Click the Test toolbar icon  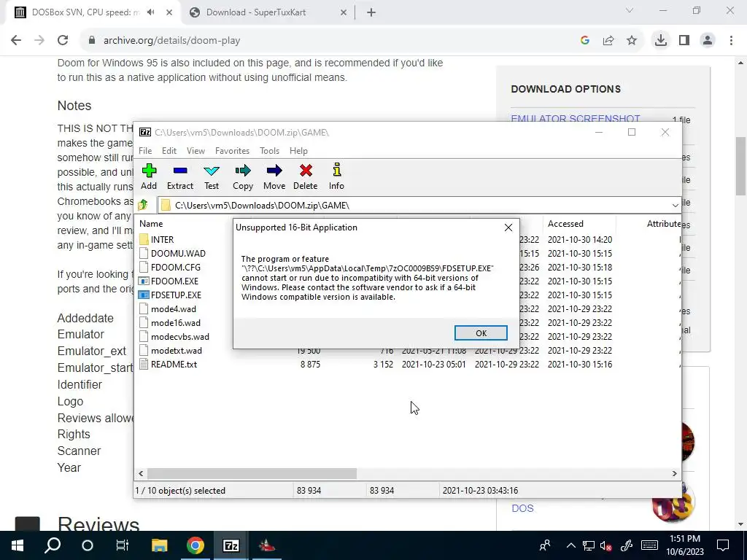212,176
